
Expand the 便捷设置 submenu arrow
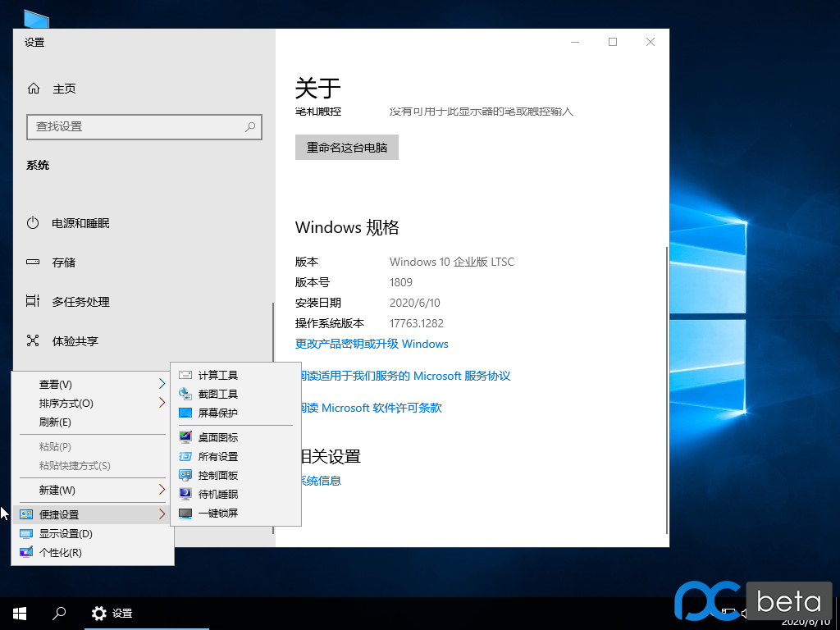coord(162,514)
